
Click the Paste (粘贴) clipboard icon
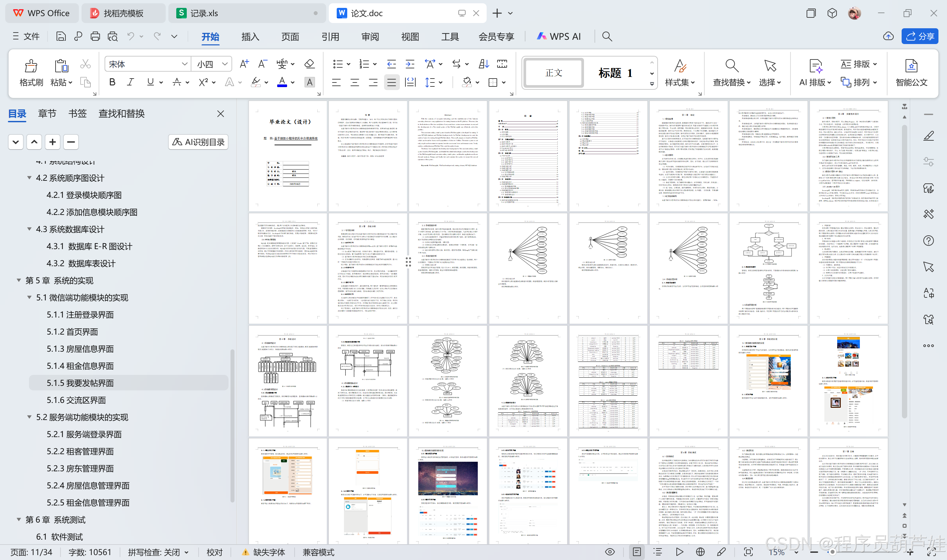tap(61, 66)
